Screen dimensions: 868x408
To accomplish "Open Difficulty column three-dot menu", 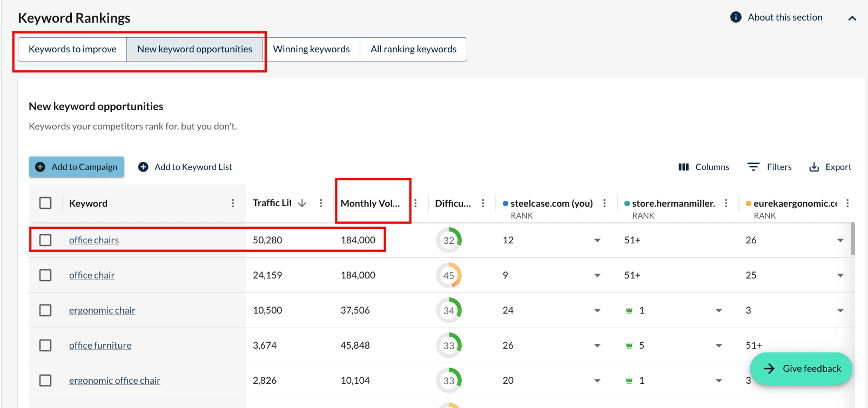I will pos(483,203).
